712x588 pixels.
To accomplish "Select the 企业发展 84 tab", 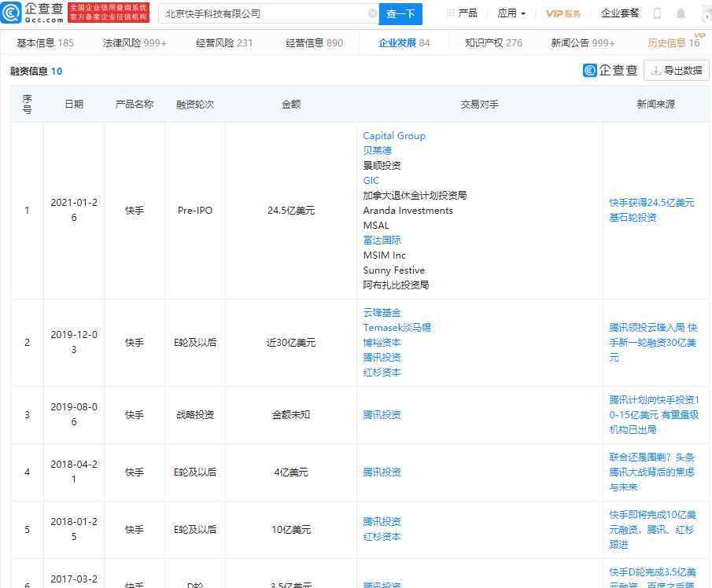I will (404, 43).
